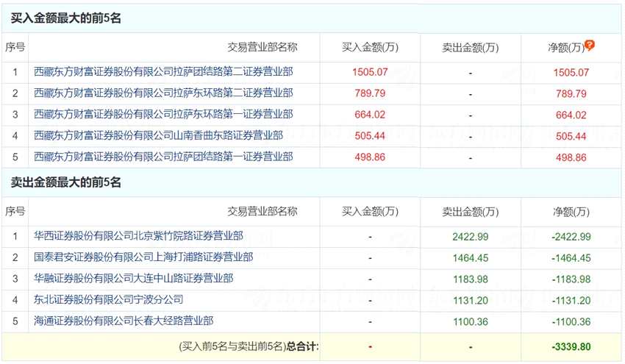Select sell amount 1183.98
The image size is (625, 364).
(x=471, y=279)
